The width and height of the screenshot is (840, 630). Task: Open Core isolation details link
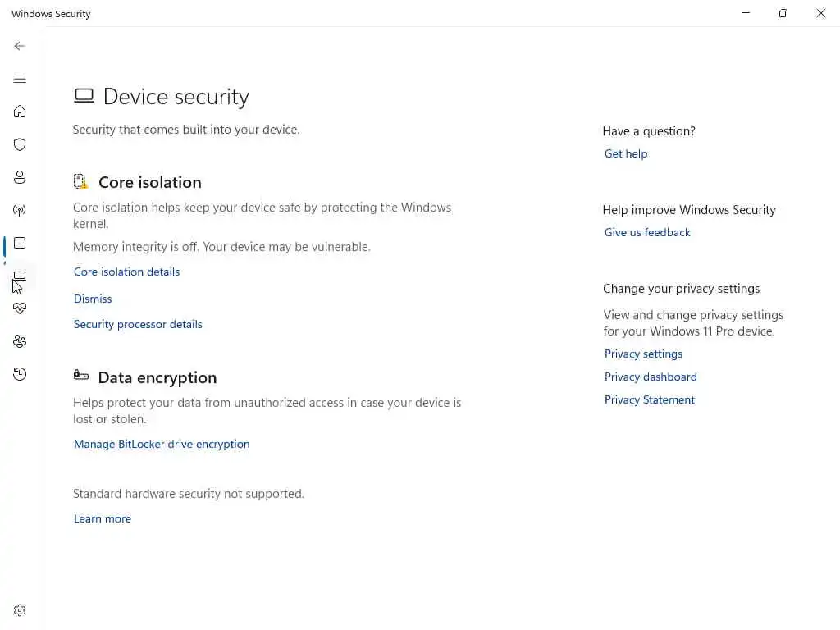pos(126,272)
